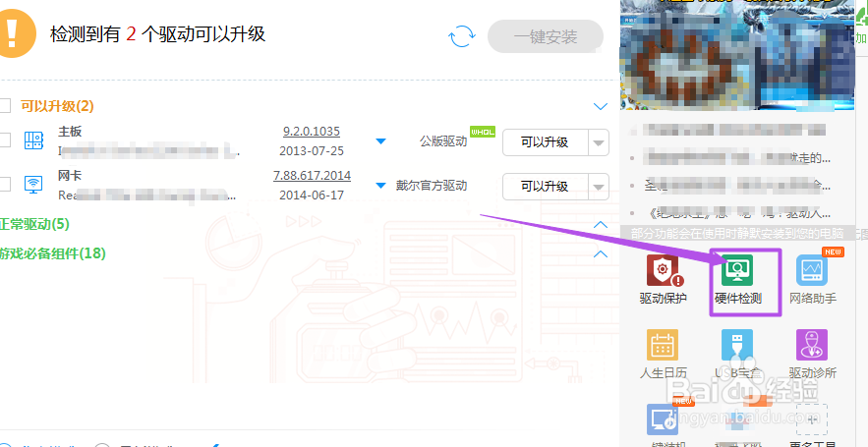Open the 驱动保护 driver protection tool
868x447 pixels.
[664, 280]
